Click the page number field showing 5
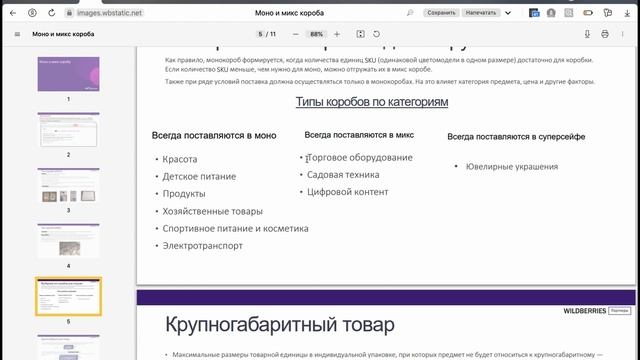This screenshot has height=360, width=640. [260, 34]
